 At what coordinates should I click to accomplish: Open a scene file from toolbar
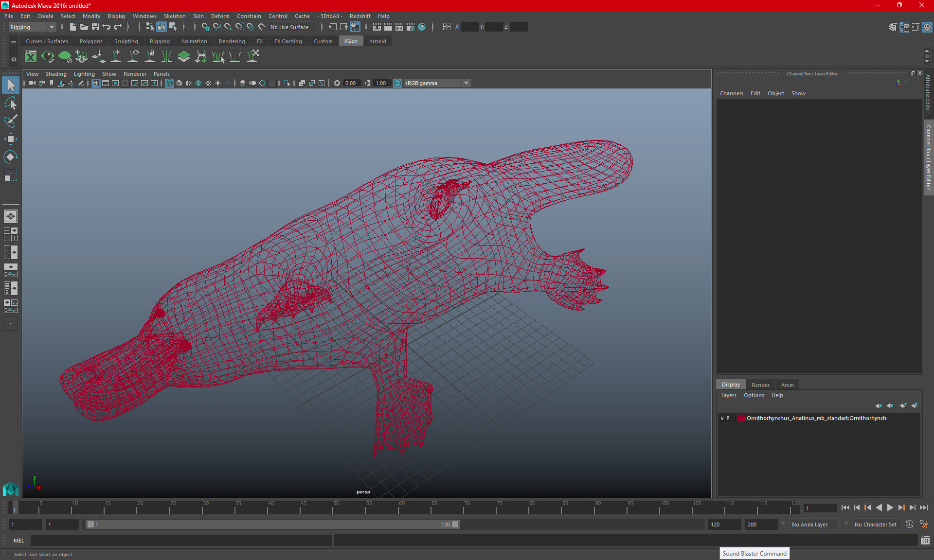[x=84, y=27]
